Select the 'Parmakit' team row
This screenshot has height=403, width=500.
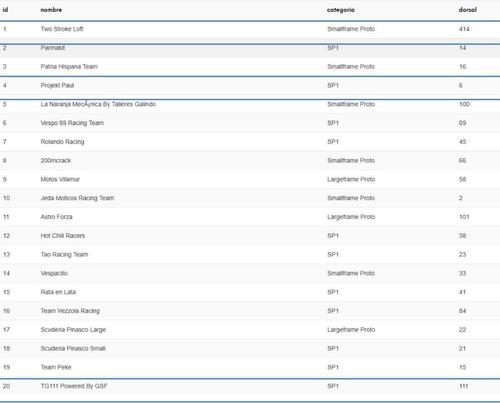tap(250, 48)
